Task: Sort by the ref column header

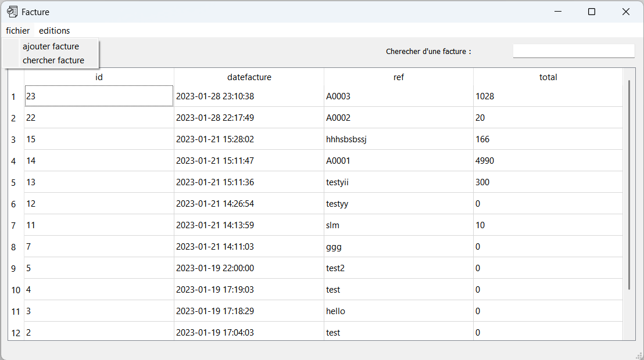Action: coord(398,77)
